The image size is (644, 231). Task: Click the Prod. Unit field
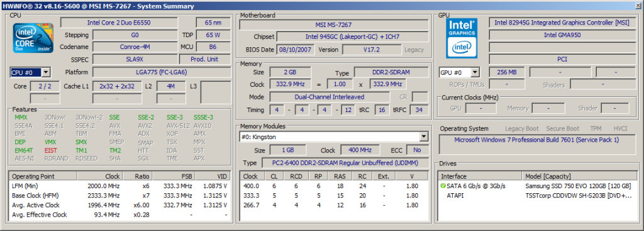(204, 59)
